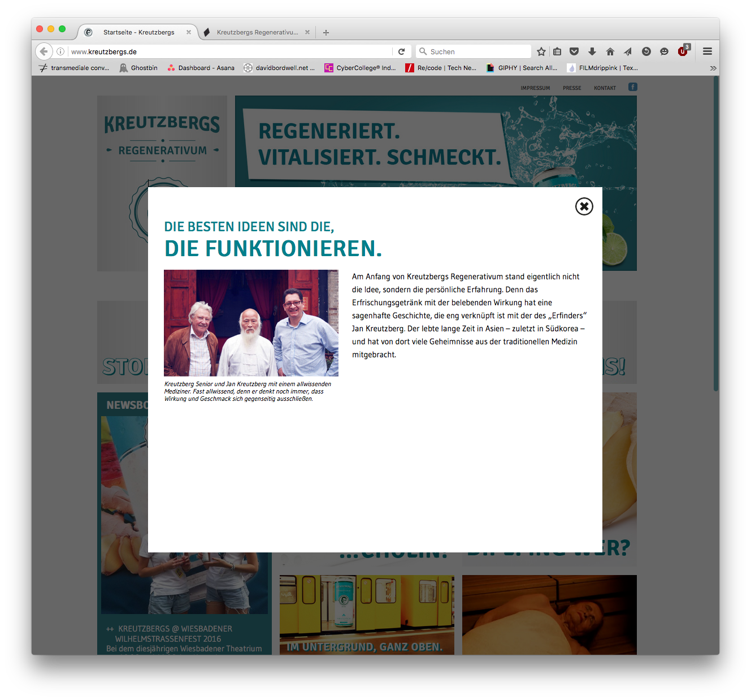View the photo of the three men
751x700 pixels.
[x=251, y=322]
